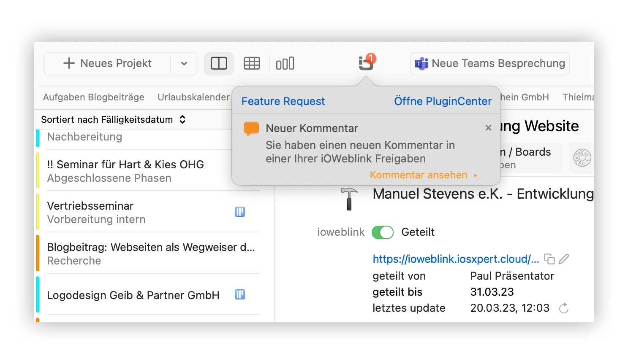Open the ioweblink.iosxpert.cloud share link
This screenshot has width=628, height=364.
(x=456, y=259)
